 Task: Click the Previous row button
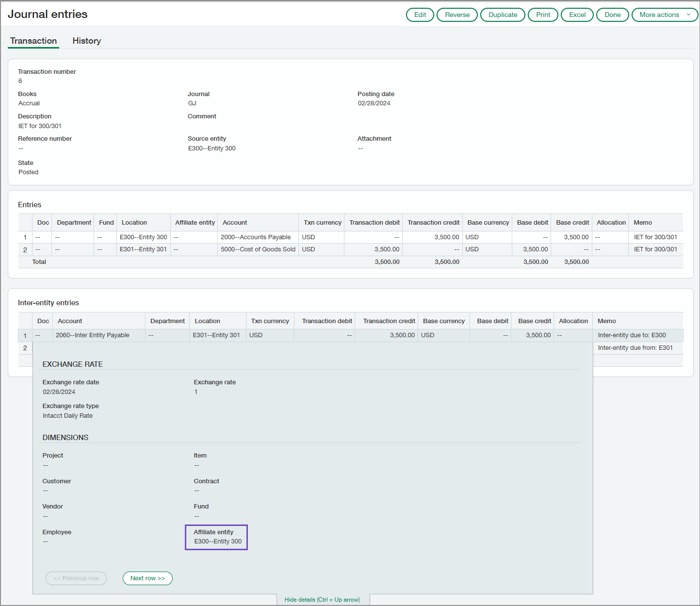(x=76, y=578)
